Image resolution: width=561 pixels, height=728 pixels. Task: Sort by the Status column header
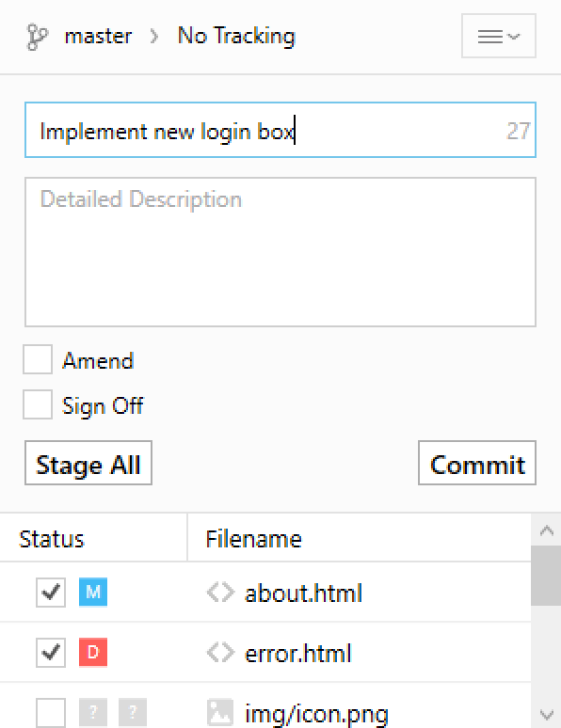[93, 538]
